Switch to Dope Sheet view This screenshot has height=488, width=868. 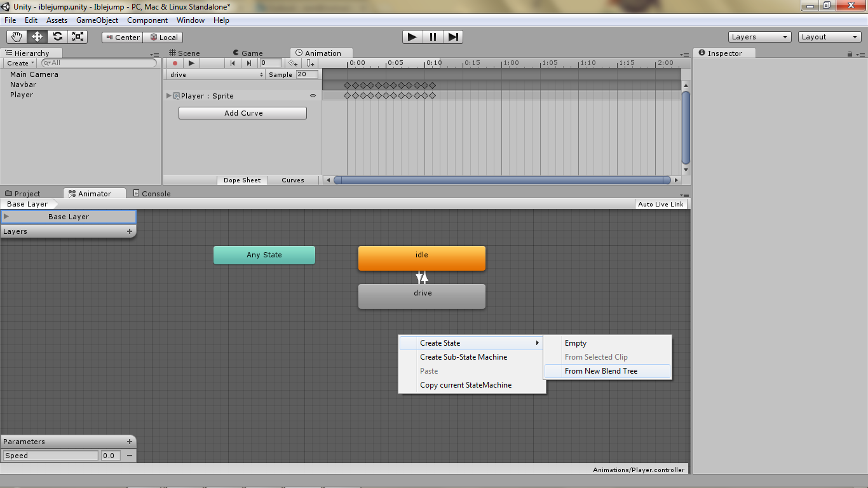click(x=242, y=180)
